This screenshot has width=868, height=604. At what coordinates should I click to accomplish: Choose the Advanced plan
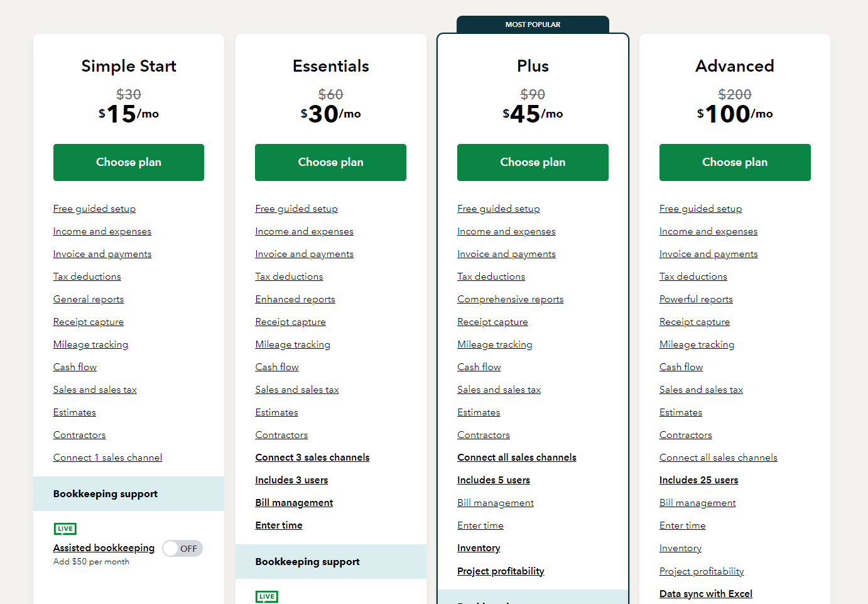pyautogui.click(x=735, y=162)
